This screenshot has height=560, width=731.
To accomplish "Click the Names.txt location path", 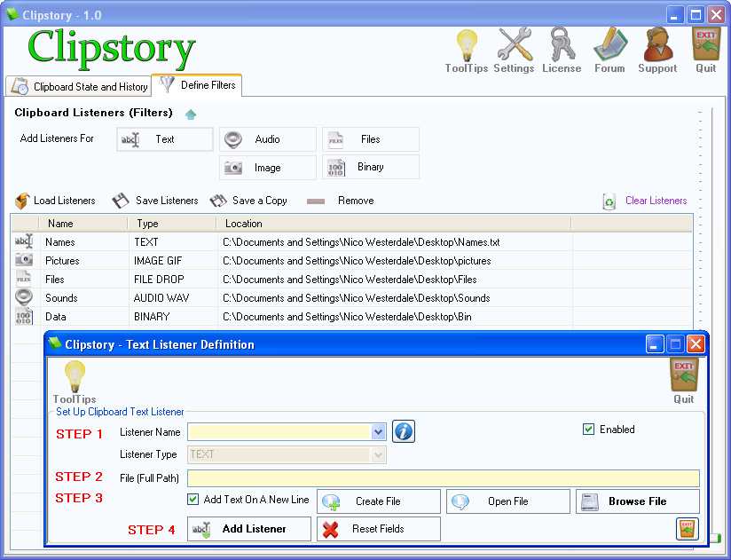I will click(361, 242).
